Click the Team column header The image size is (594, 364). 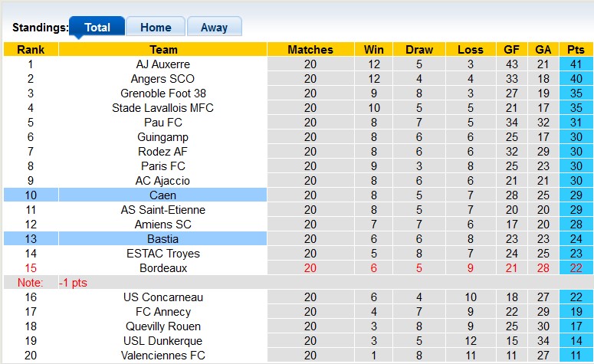pyautogui.click(x=163, y=50)
